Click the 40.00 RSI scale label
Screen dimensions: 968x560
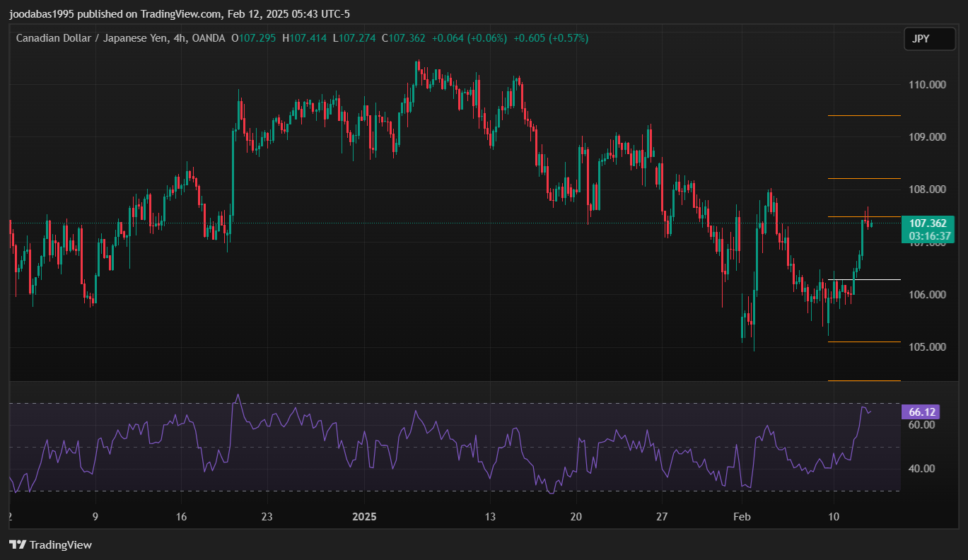tap(921, 469)
